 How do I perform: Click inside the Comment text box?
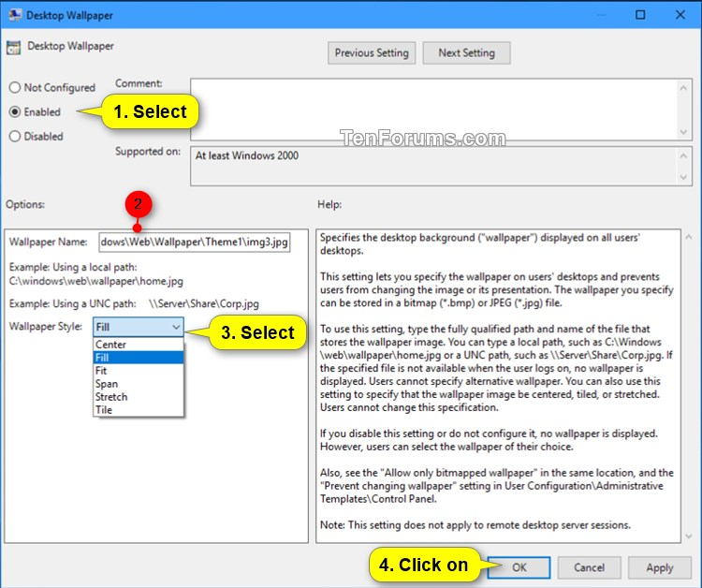[434, 110]
